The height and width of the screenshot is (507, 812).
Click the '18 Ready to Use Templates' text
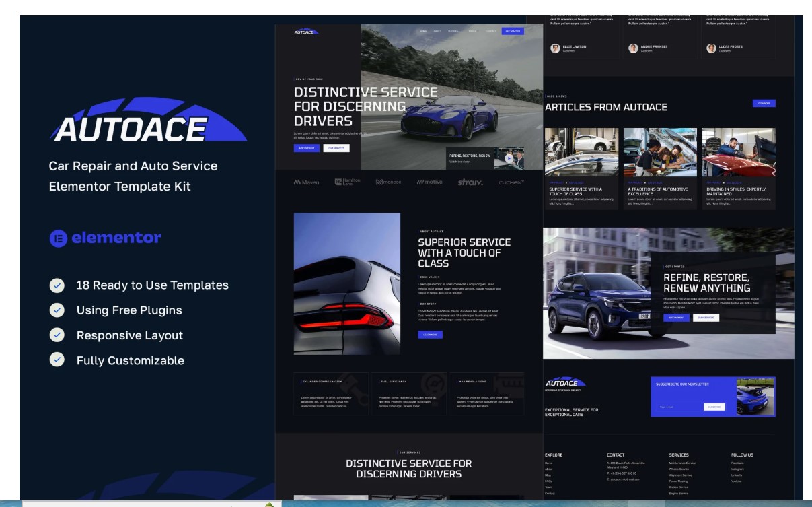coord(153,285)
